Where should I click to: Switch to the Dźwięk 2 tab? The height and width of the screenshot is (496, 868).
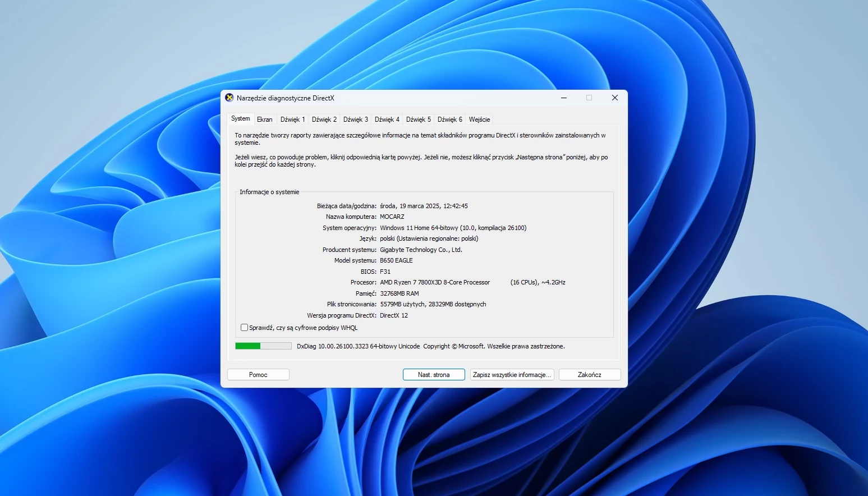(324, 120)
